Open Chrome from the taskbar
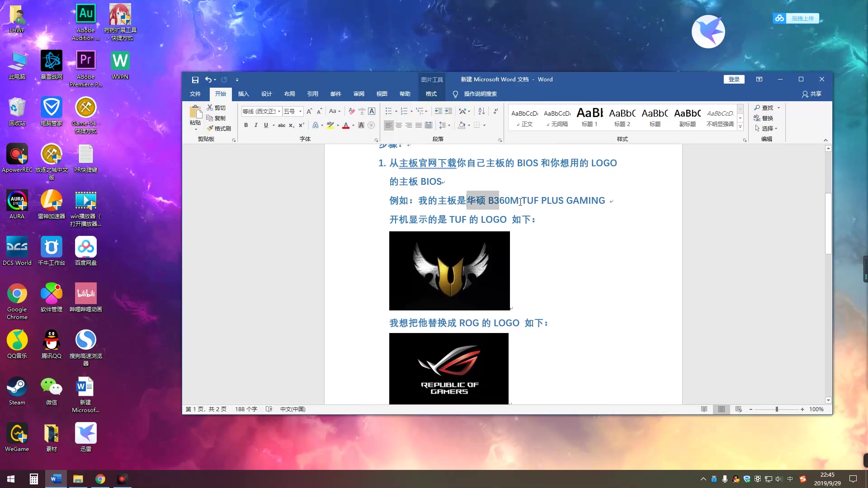Viewport: 868px width, 488px height. (100, 479)
